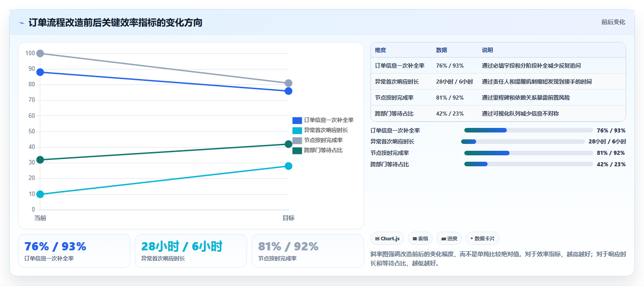Screen dimensions: 644x286
Task: Click the 跨部门等待占比 progress bar
Action: coord(528,164)
